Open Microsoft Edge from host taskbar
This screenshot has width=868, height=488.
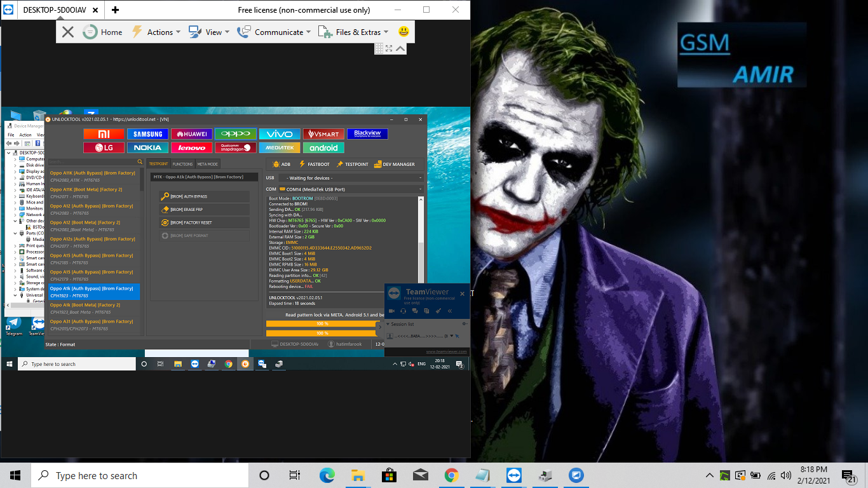tap(327, 475)
